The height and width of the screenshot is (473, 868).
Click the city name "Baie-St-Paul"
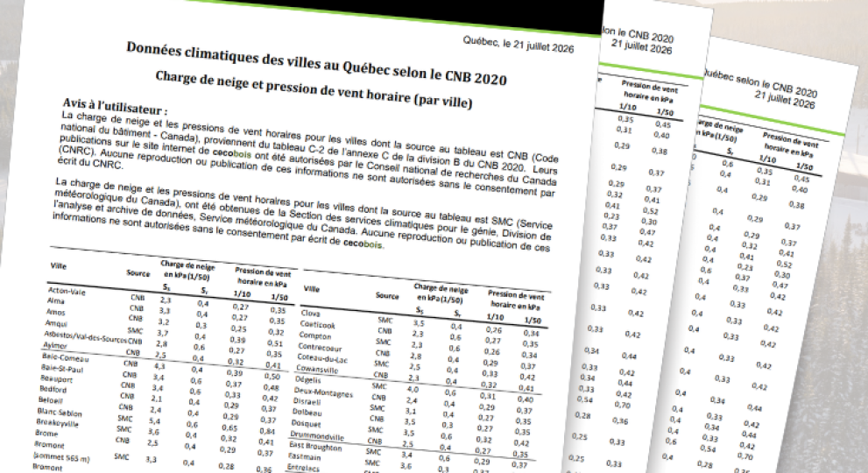(61, 368)
